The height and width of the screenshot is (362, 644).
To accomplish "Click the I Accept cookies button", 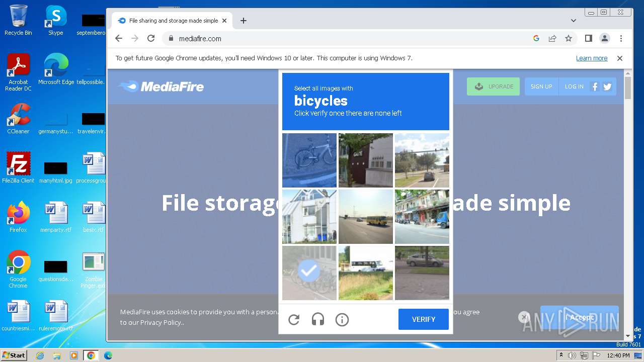I will tap(580, 317).
